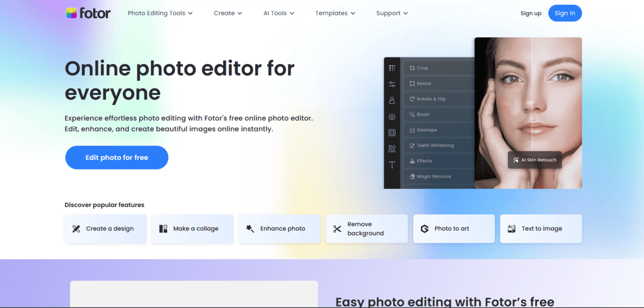Image resolution: width=644 pixels, height=308 pixels.
Task: Open the Templates menu
Action: [335, 13]
